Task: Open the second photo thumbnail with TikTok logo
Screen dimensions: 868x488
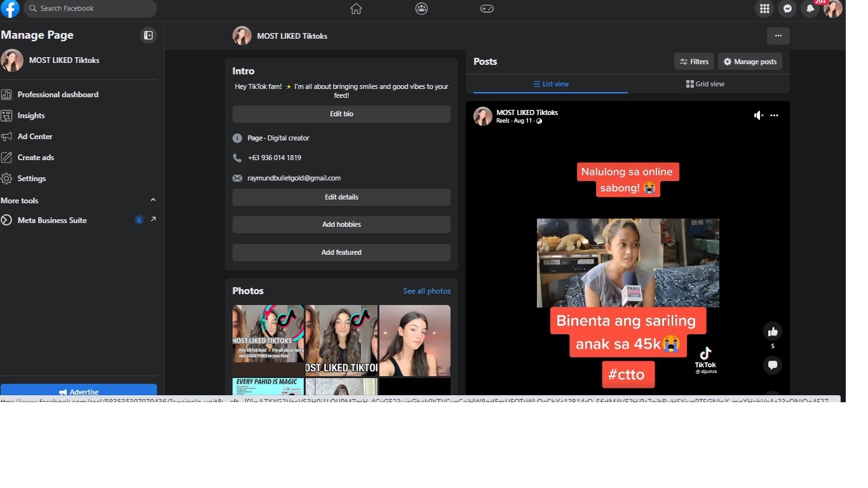Action: tap(341, 341)
